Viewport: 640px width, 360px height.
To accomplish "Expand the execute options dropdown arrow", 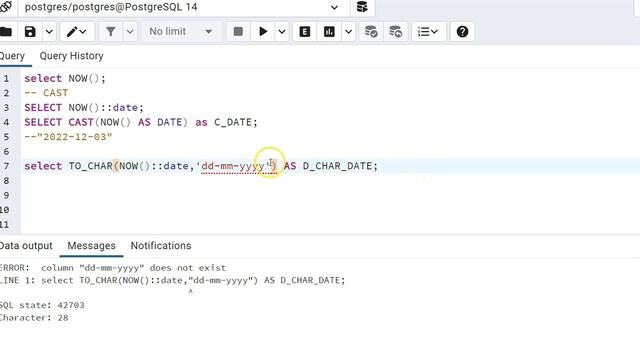I will tap(282, 32).
